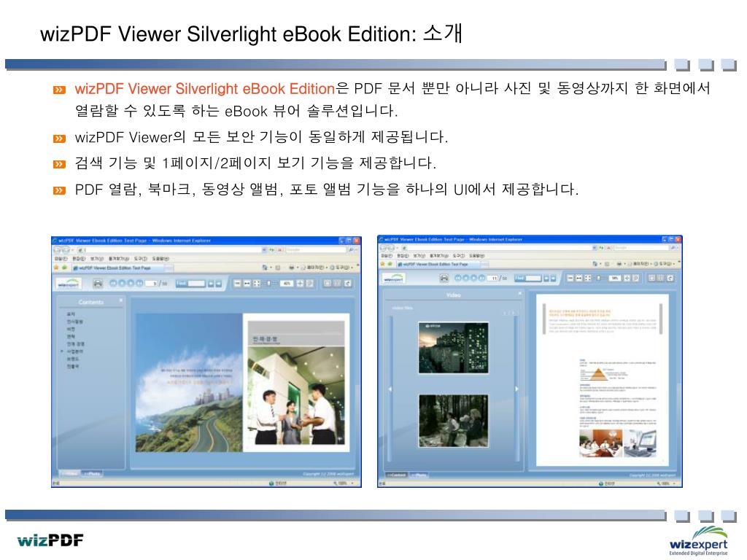Open the 도움말(H) menu in the Video window browser
This screenshot has height=560, width=747.
click(x=476, y=256)
